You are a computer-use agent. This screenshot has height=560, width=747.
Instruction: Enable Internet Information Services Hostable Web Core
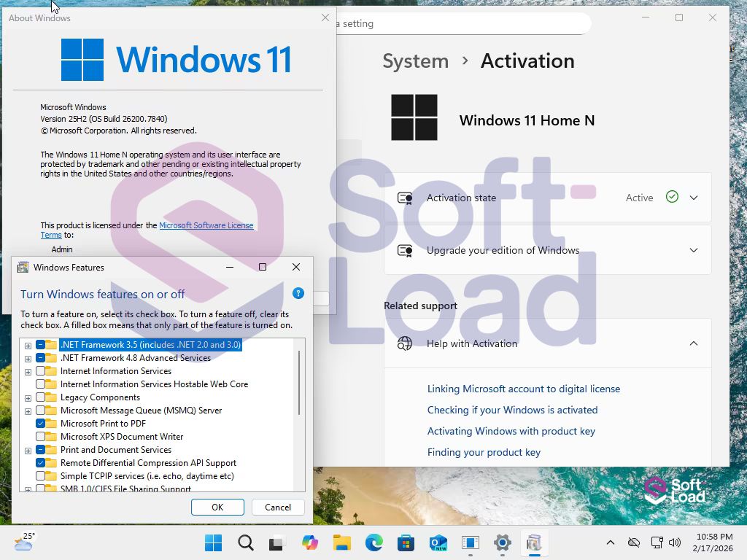pos(41,384)
